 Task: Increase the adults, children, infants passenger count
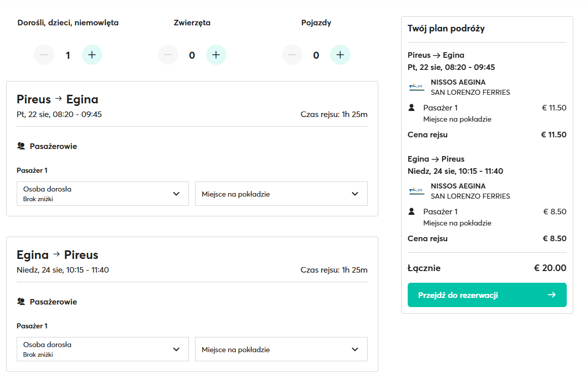click(92, 55)
